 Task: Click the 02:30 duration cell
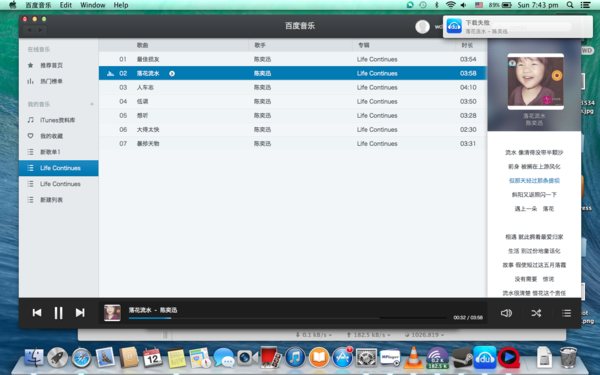pyautogui.click(x=468, y=130)
